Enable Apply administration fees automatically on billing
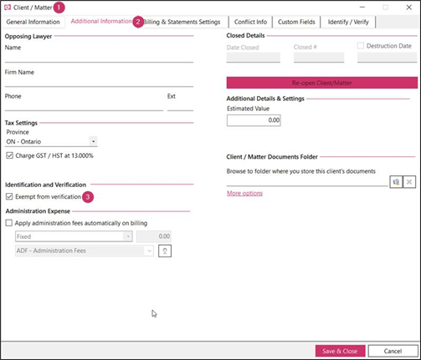This screenshot has width=421, height=360. point(9,223)
